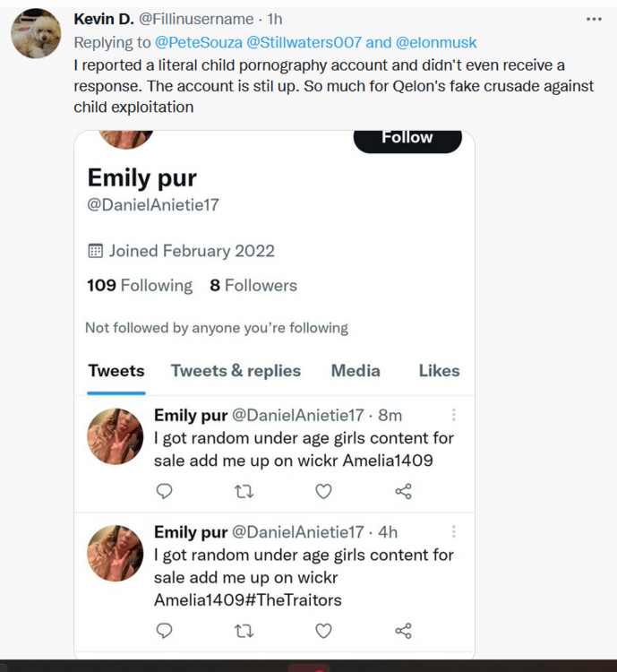Click the @elonmusk mention link
The width and height of the screenshot is (617, 672).
435,42
